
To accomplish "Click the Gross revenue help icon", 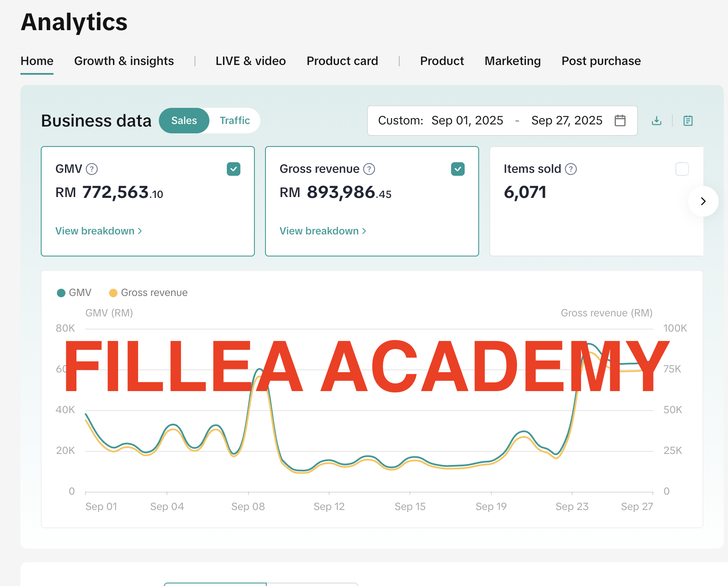I will coord(369,169).
